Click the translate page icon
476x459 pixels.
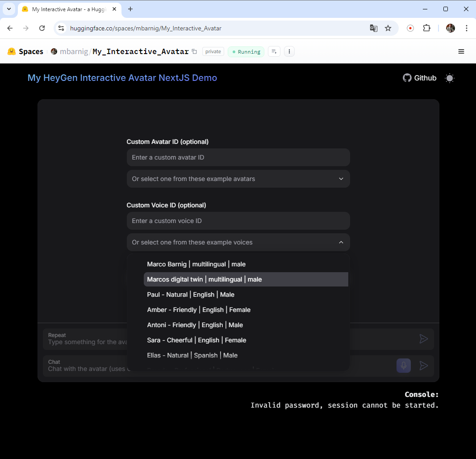pyautogui.click(x=374, y=28)
